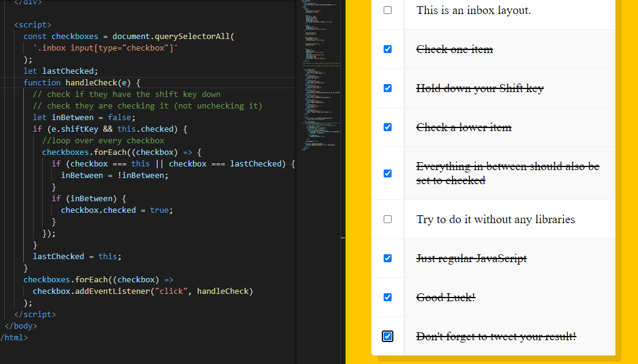Click 'inBetween = !inBetween;' code line
The height and width of the screenshot is (364, 638).
(x=115, y=175)
